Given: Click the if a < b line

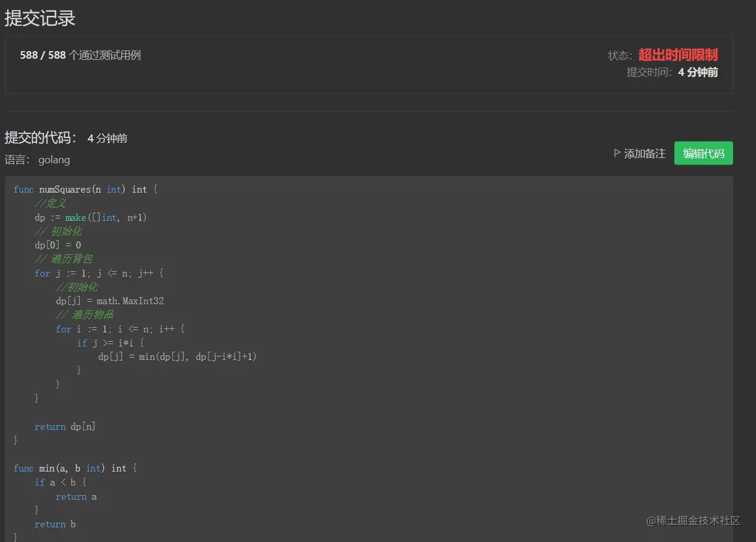Looking at the screenshot, I should 60,482.
